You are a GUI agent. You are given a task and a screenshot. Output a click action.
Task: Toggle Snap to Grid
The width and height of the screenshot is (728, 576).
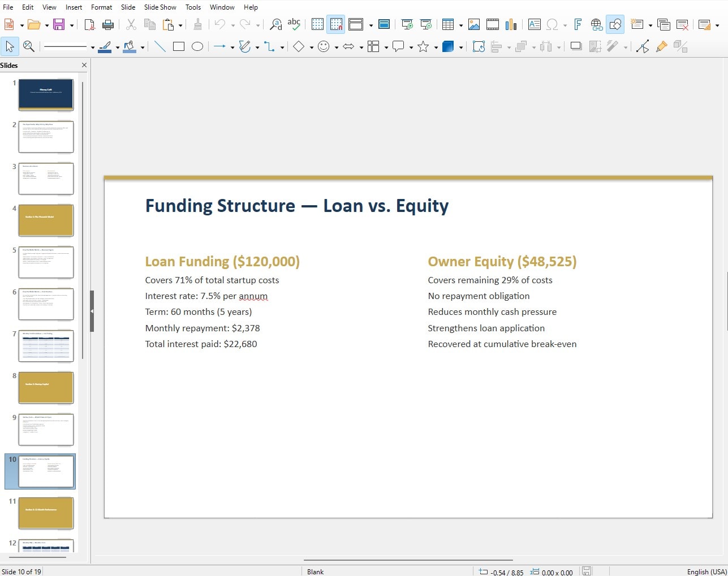(336, 25)
